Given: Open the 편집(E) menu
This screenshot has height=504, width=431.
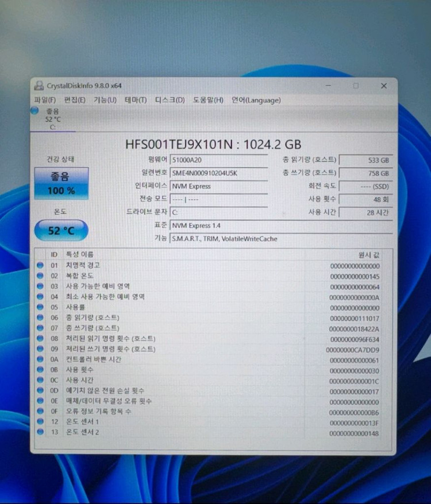Looking at the screenshot, I should point(75,100).
